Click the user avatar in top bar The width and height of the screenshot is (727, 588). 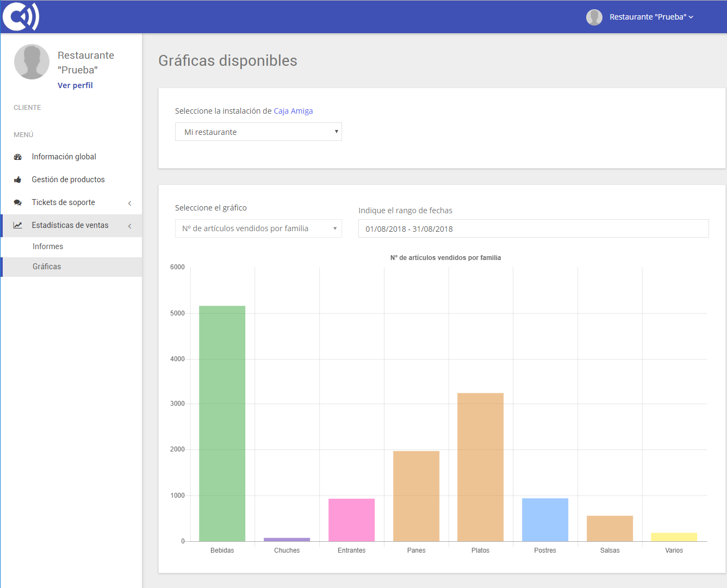pos(594,17)
